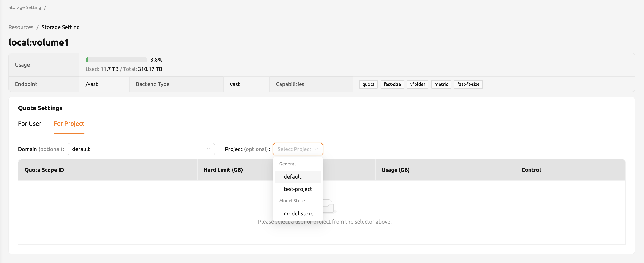
Task: Switch to the For User tab
Action: pyautogui.click(x=30, y=123)
